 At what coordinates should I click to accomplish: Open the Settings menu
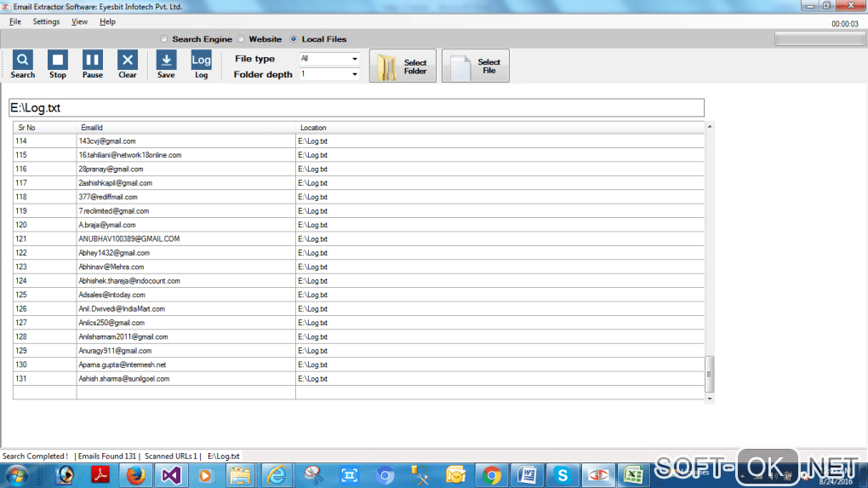pyautogui.click(x=46, y=21)
